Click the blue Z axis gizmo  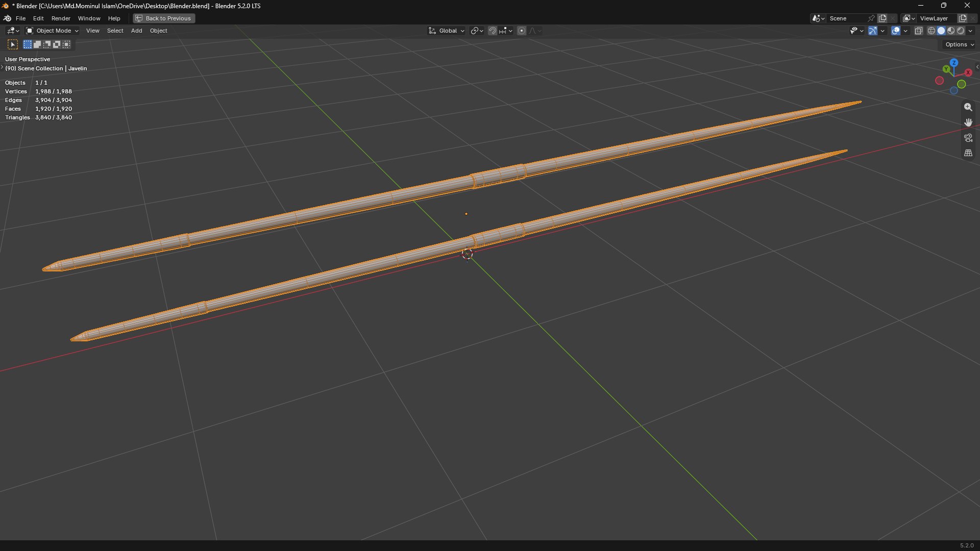tap(953, 63)
